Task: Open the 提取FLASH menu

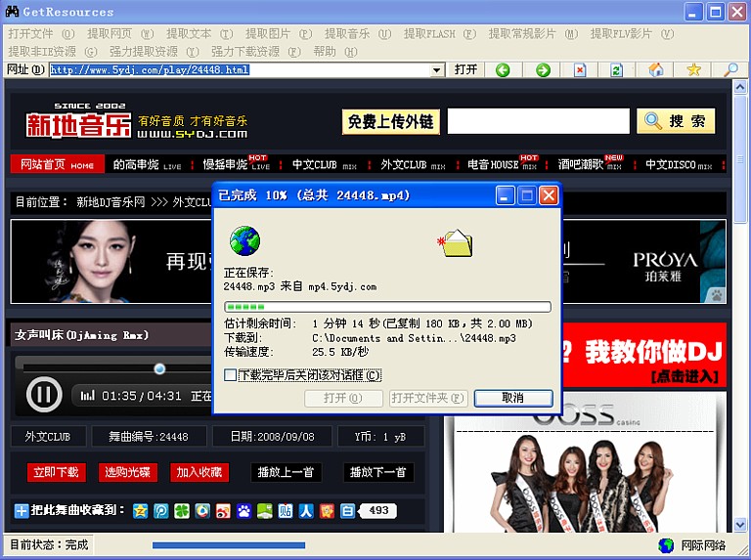Action: point(440,34)
